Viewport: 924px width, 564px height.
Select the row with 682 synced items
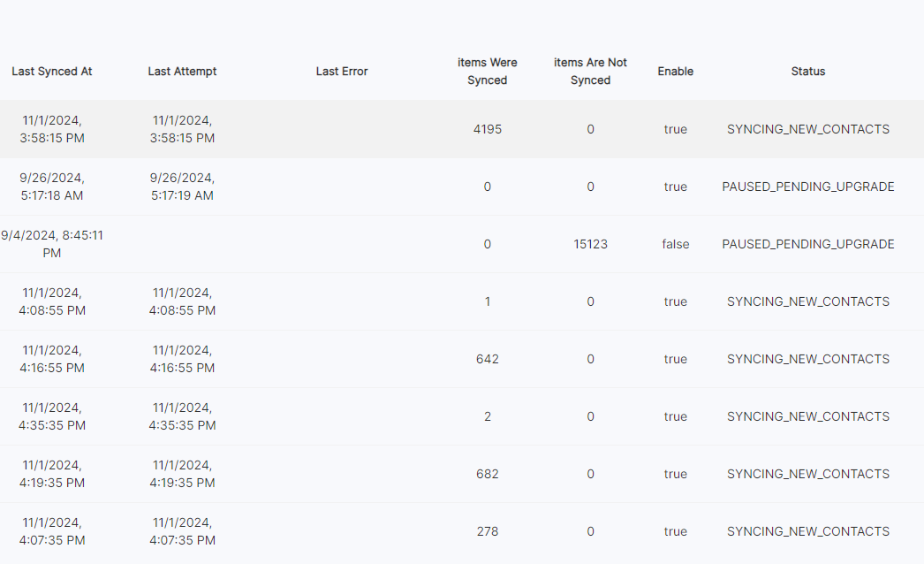[x=488, y=474]
